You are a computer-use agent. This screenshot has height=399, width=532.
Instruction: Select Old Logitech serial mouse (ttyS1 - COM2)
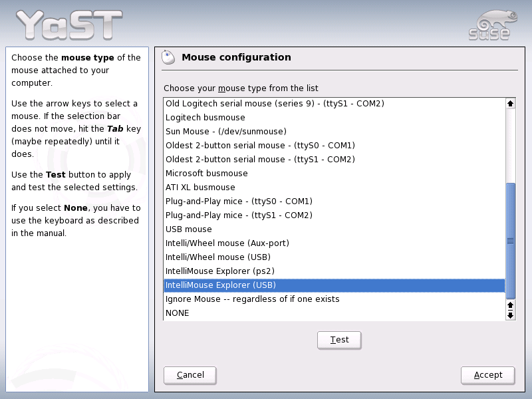[x=334, y=104]
